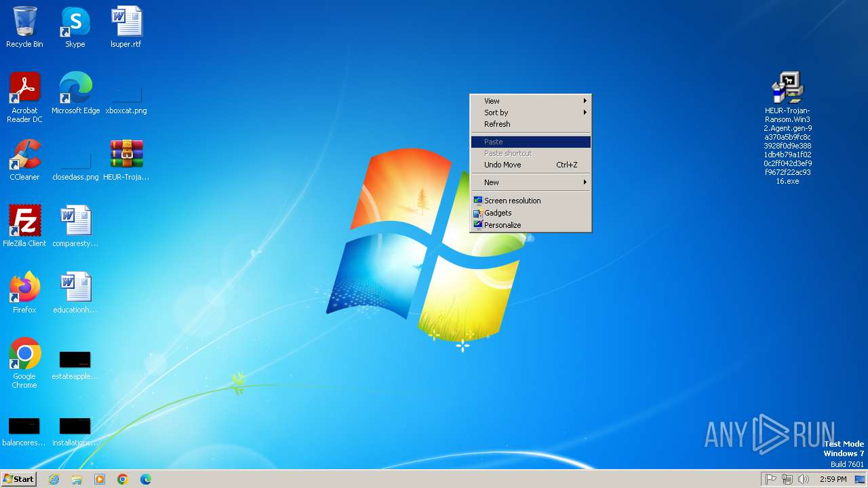The height and width of the screenshot is (488, 868).
Task: Click the Start button
Action: (18, 479)
